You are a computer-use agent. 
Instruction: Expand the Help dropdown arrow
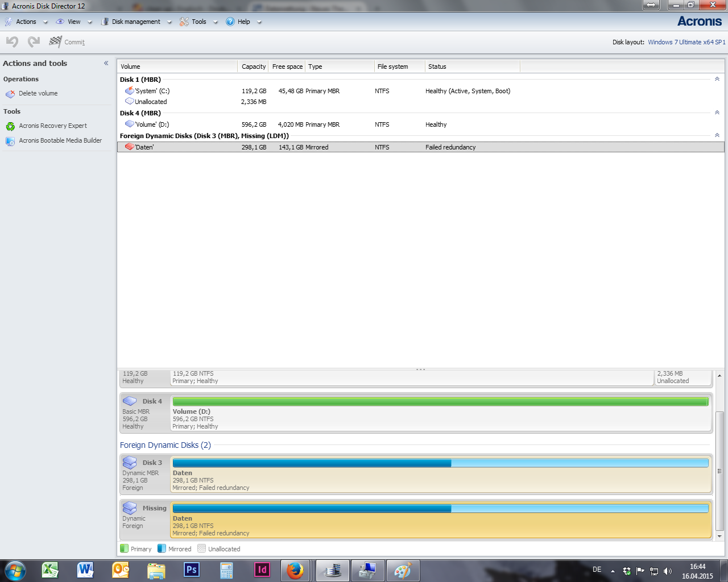[259, 22]
